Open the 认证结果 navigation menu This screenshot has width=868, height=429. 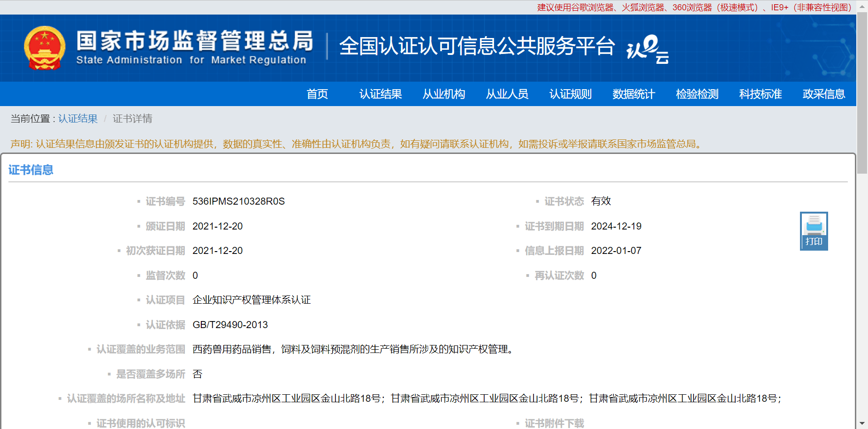point(381,94)
